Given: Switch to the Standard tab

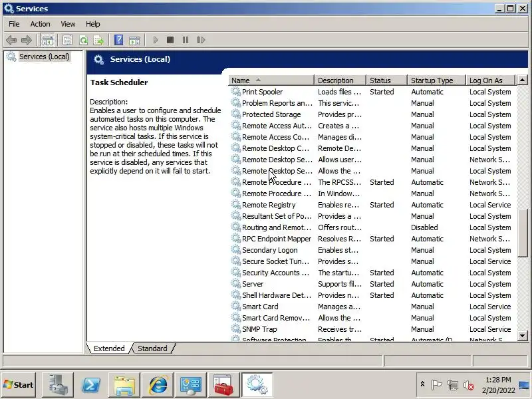Looking at the screenshot, I should 152,348.
